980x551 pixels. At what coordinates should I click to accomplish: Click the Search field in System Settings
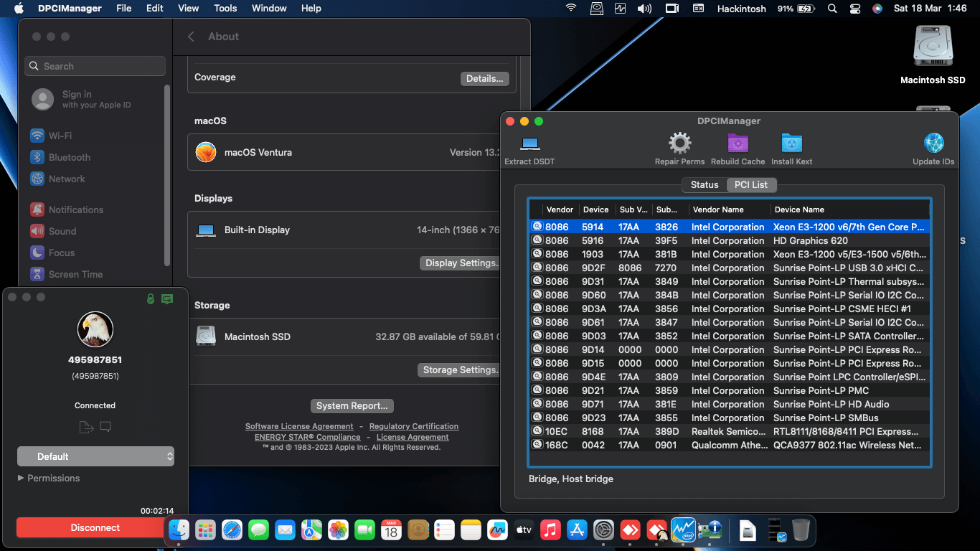[x=95, y=66]
